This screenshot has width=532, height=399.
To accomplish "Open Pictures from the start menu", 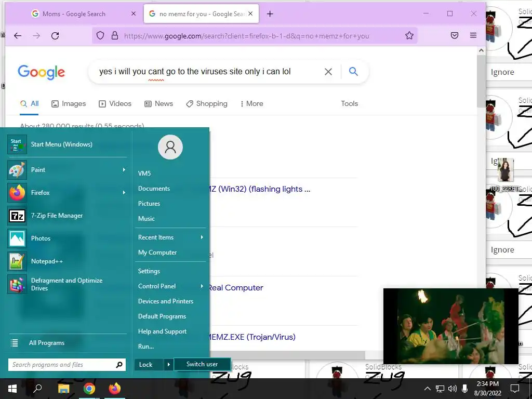I will (149, 204).
